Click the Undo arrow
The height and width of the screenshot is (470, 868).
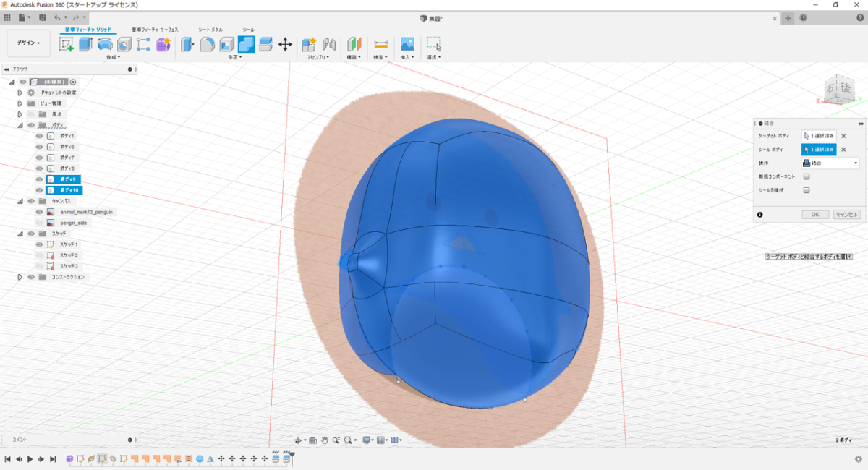click(58, 17)
